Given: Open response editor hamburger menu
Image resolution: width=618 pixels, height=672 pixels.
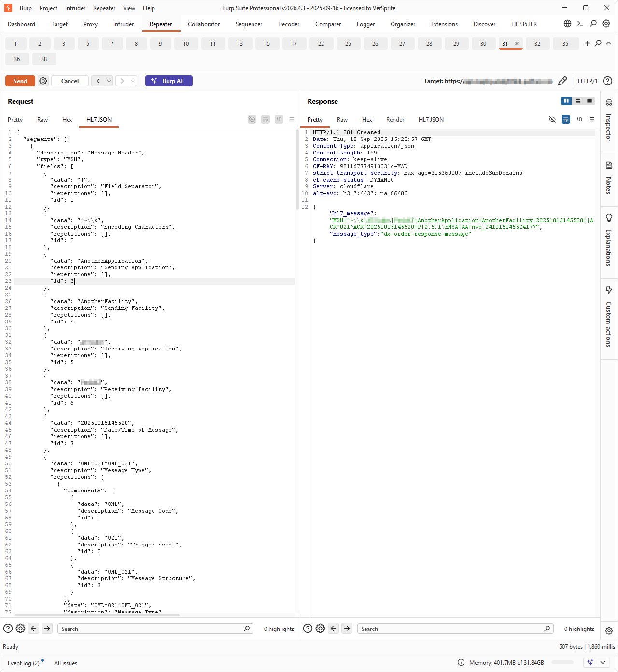Looking at the screenshot, I should 592,119.
